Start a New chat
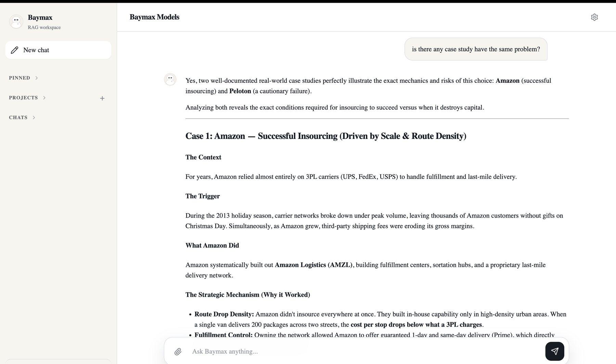The height and width of the screenshot is (364, 616). [58, 50]
